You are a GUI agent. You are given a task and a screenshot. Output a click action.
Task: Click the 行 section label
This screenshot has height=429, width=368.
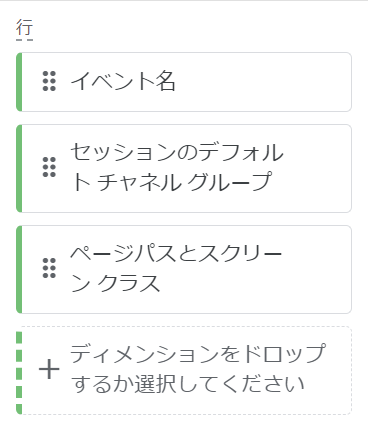[x=24, y=28]
